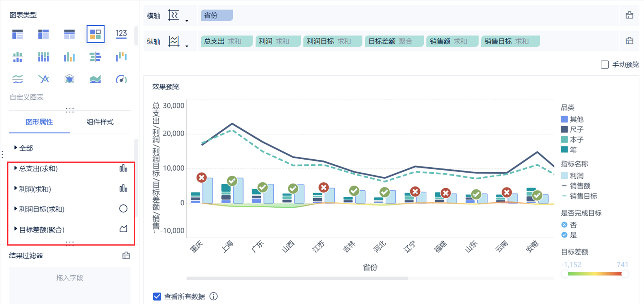This screenshot has width=644, height=304.
Task: Click the 利润 求和 field pill
Action: click(278, 41)
